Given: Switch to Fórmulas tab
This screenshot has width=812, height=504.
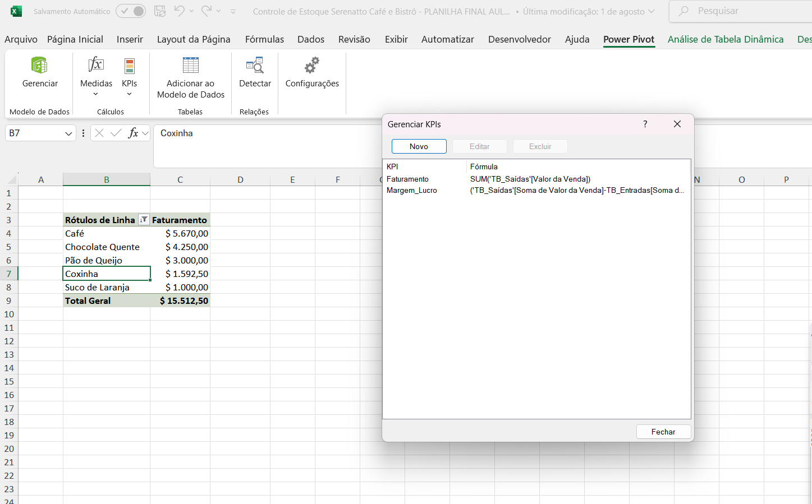Looking at the screenshot, I should coord(264,39).
